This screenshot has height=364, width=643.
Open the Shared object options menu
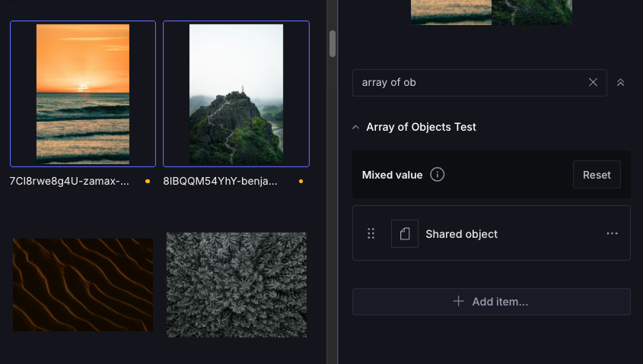point(613,233)
